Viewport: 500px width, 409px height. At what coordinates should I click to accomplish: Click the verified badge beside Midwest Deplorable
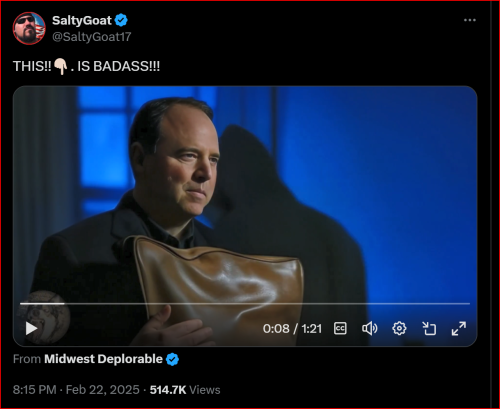[x=172, y=359]
